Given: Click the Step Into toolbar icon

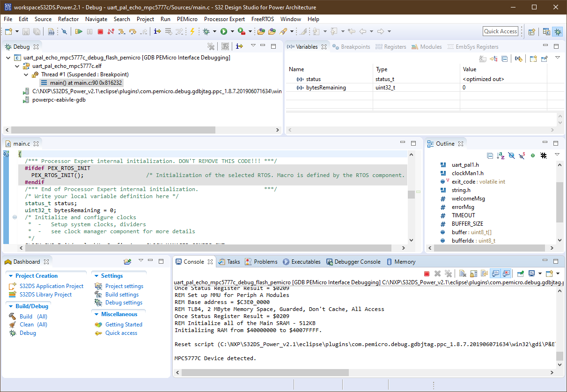Looking at the screenshot, I should pyautogui.click(x=122, y=31).
